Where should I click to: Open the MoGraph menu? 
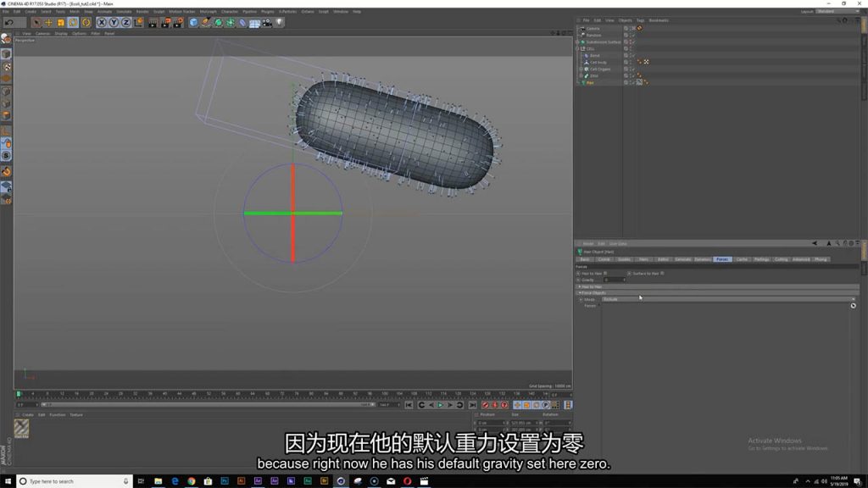pos(209,11)
